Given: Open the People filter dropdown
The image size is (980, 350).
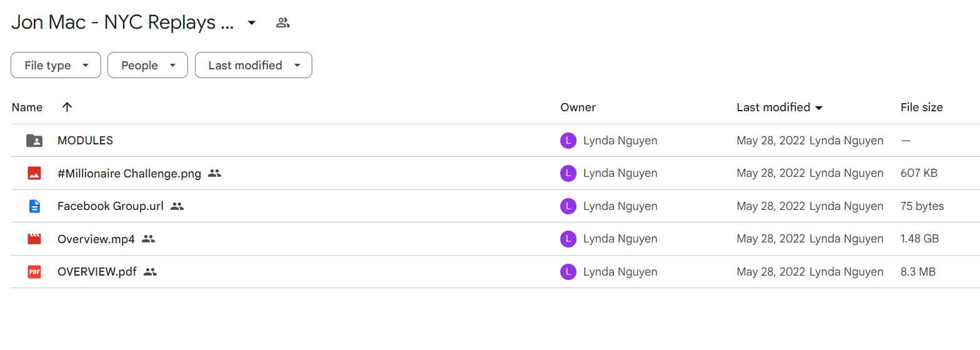Looking at the screenshot, I should (147, 65).
